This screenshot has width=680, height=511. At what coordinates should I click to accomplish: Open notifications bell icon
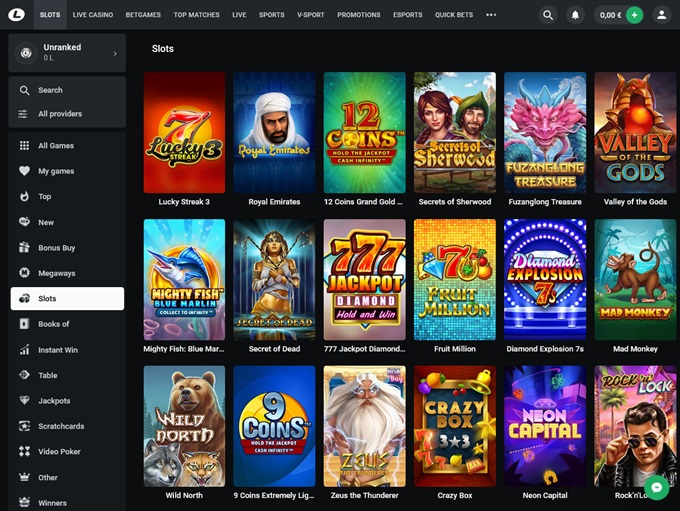coord(575,15)
